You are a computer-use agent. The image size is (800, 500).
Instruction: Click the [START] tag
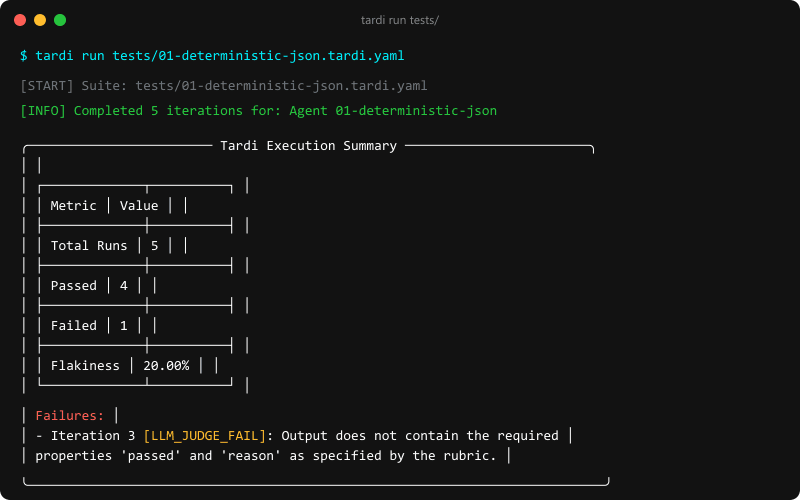click(x=47, y=86)
